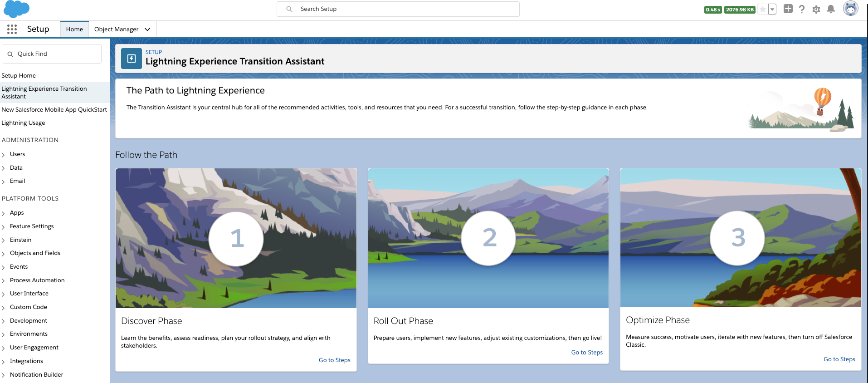Screen dimensions: 868x383
Task: Open the Global Actions plus icon
Action: click(x=788, y=9)
